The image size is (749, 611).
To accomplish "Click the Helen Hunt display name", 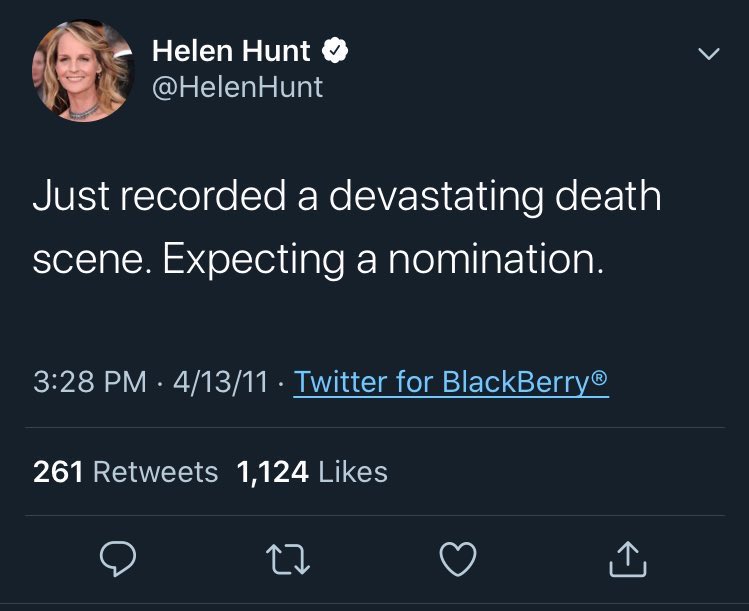I will click(x=231, y=50).
